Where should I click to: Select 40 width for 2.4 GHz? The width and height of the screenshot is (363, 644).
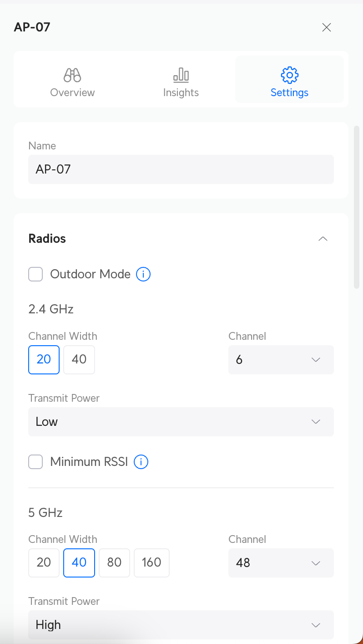pyautogui.click(x=79, y=359)
